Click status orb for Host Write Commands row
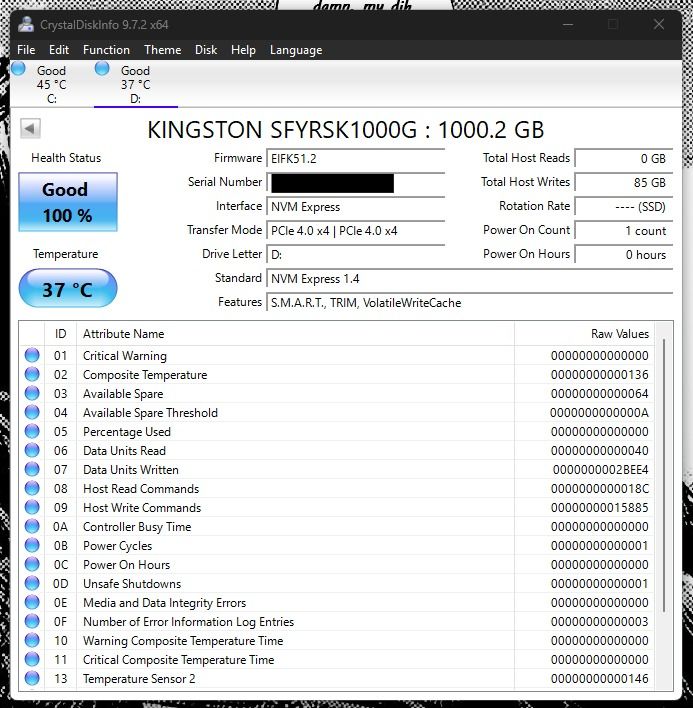Viewport: 693px width, 708px height. tap(32, 508)
